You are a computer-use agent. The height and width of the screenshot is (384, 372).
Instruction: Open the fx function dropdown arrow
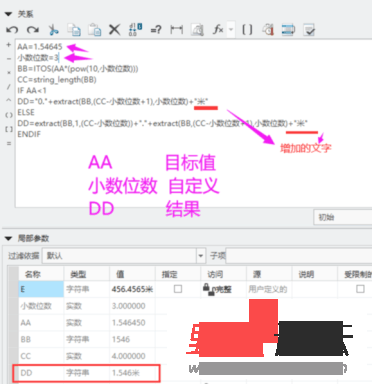tap(231, 30)
